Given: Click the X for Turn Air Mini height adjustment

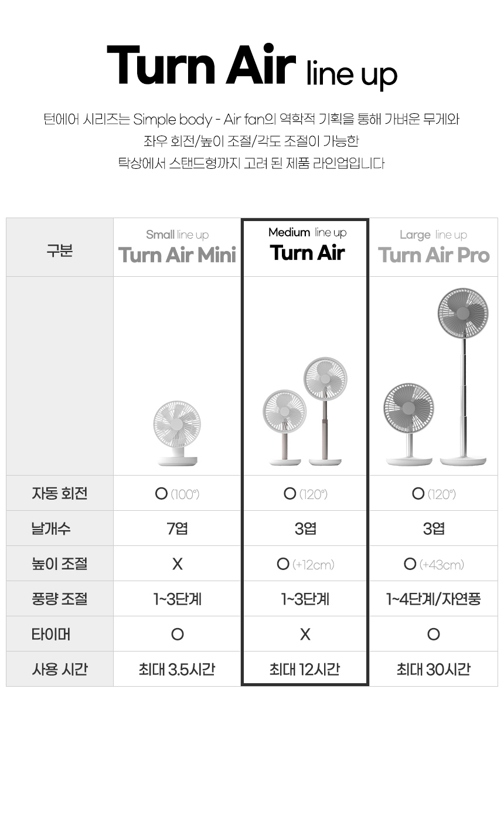Looking at the screenshot, I should pyautogui.click(x=177, y=564).
